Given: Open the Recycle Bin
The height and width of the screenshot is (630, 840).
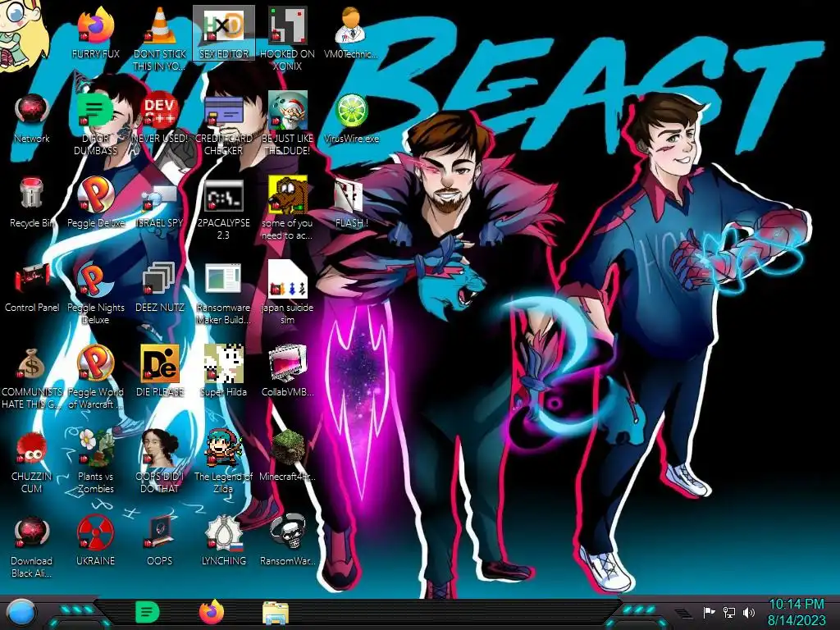Looking at the screenshot, I should pyautogui.click(x=32, y=194).
